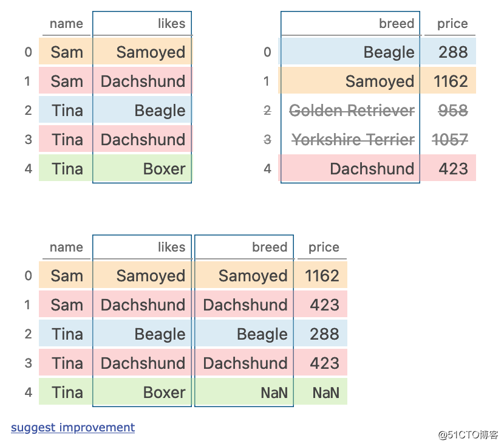Screen dimensions: 504x446
Task: Click the "suggest improvement" link
Action: [73, 427]
